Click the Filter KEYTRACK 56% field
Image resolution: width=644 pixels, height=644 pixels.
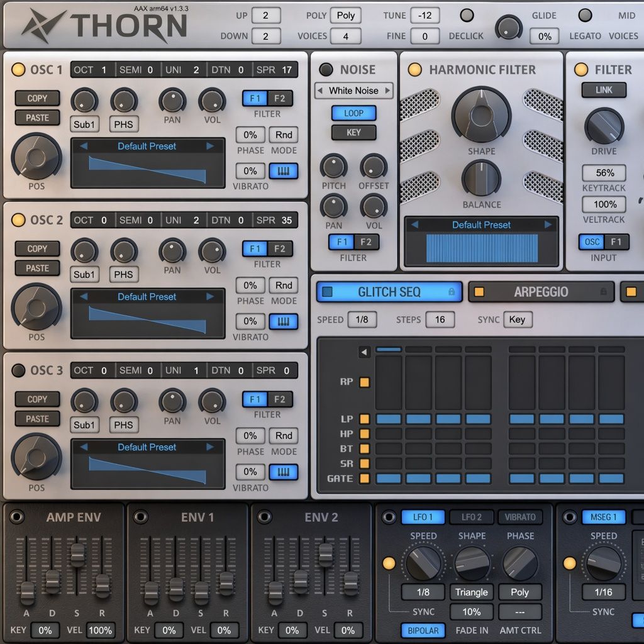[x=604, y=172]
